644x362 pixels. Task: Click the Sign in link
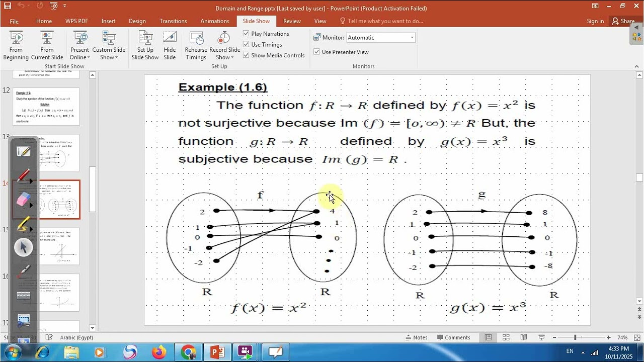595,21
